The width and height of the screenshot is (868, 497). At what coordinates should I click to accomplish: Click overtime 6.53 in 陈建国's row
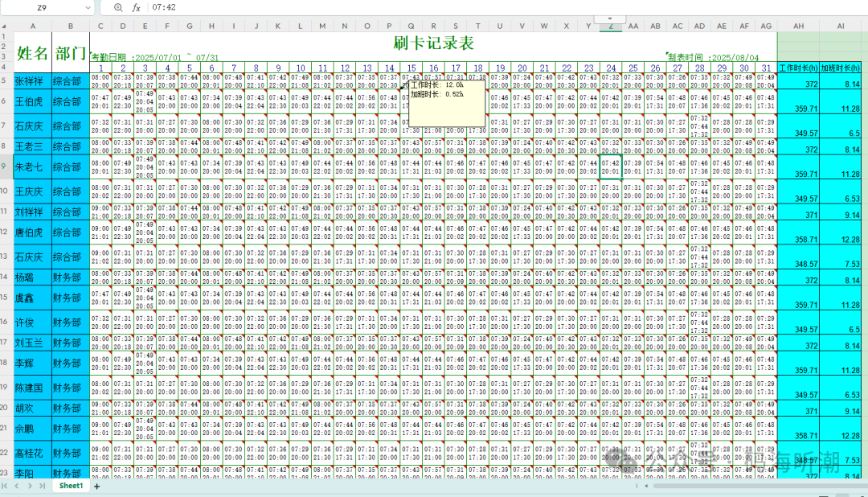(841, 388)
